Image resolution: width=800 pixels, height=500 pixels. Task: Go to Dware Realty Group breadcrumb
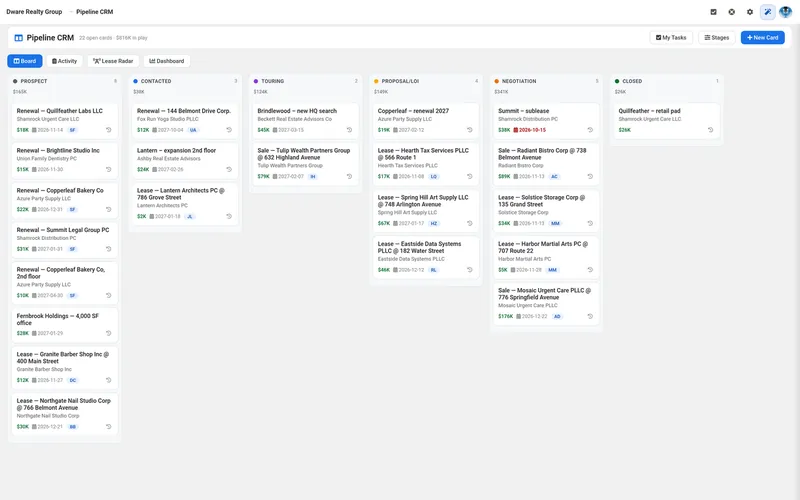pos(34,12)
